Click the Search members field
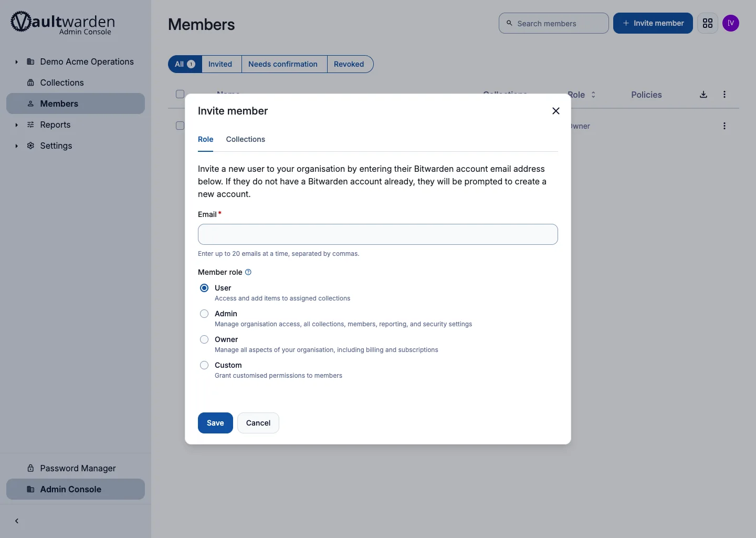The height and width of the screenshot is (538, 756). [x=554, y=23]
